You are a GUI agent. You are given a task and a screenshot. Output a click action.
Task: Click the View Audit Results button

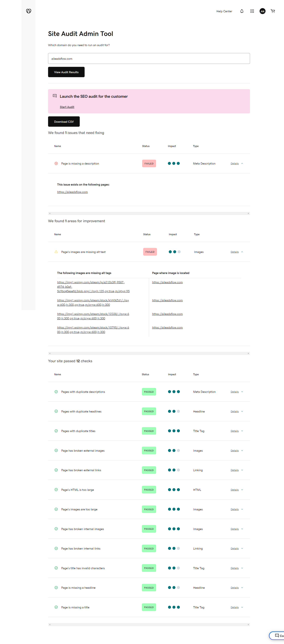click(66, 72)
